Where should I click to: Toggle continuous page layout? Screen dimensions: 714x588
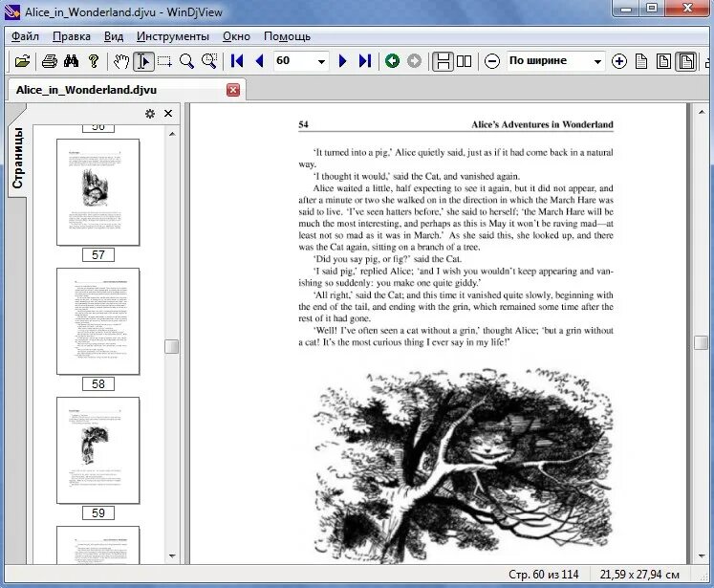(443, 61)
